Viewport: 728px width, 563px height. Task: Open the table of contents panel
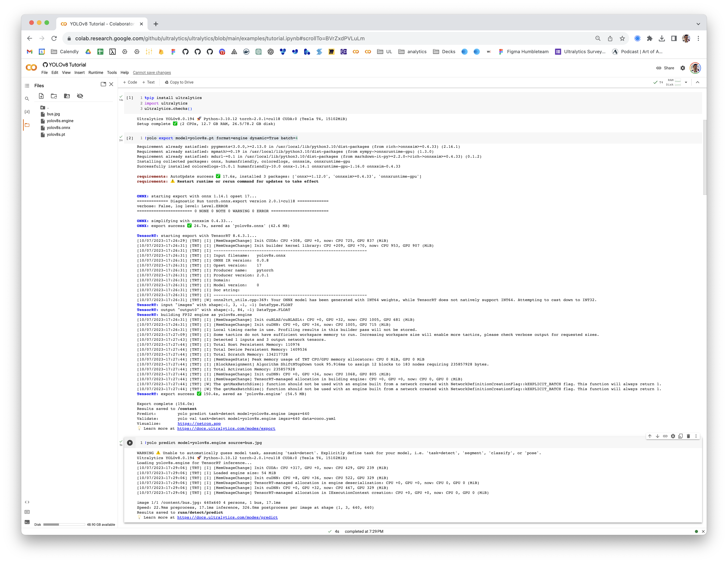tap(27, 85)
